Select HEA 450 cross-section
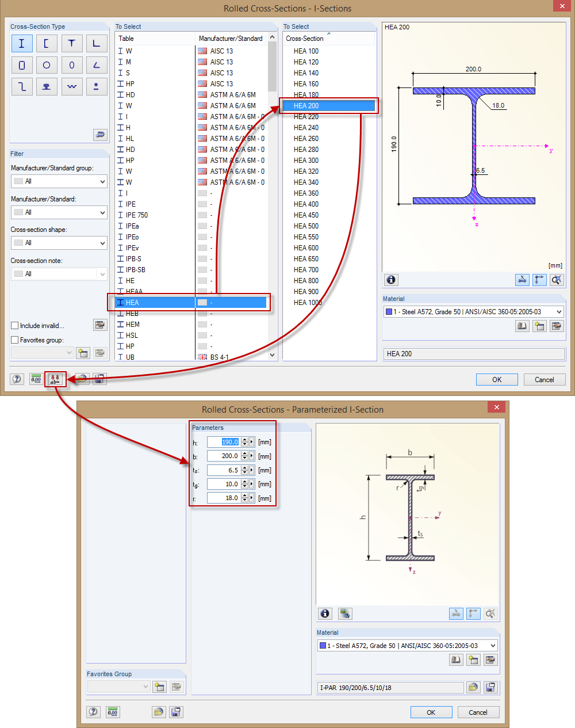The height and width of the screenshot is (728, 575). pos(329,215)
